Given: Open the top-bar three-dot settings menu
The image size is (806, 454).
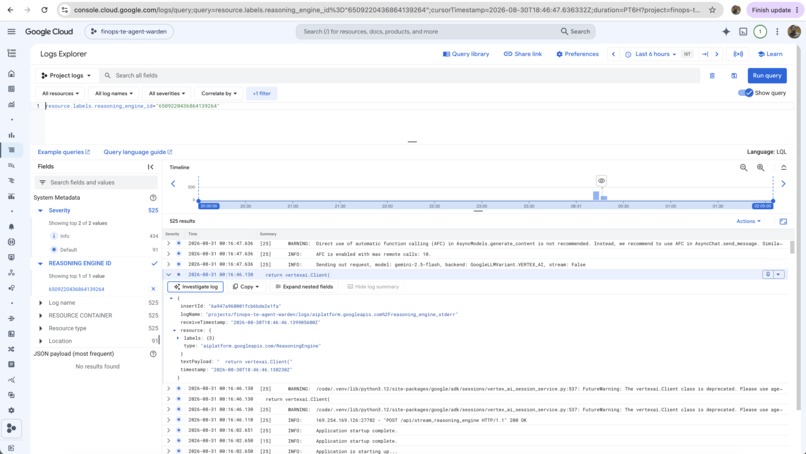Looking at the screenshot, I should 777,31.
